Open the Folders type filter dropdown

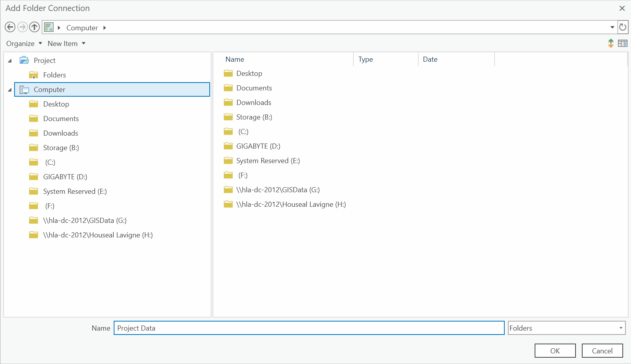(x=621, y=328)
